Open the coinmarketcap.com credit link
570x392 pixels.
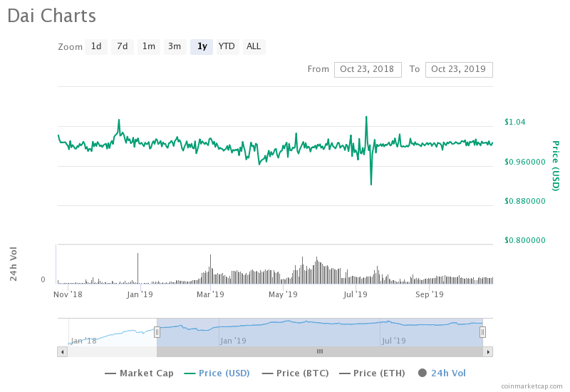click(532, 386)
